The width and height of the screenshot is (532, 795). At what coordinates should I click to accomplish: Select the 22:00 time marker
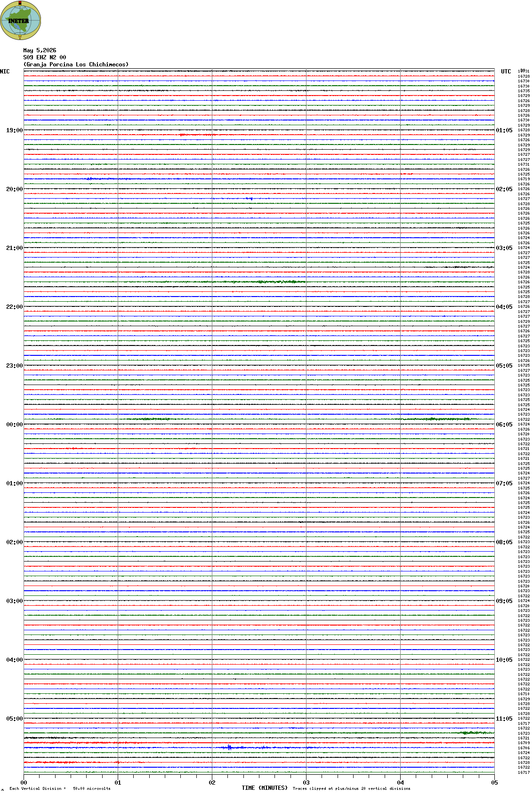(x=14, y=307)
